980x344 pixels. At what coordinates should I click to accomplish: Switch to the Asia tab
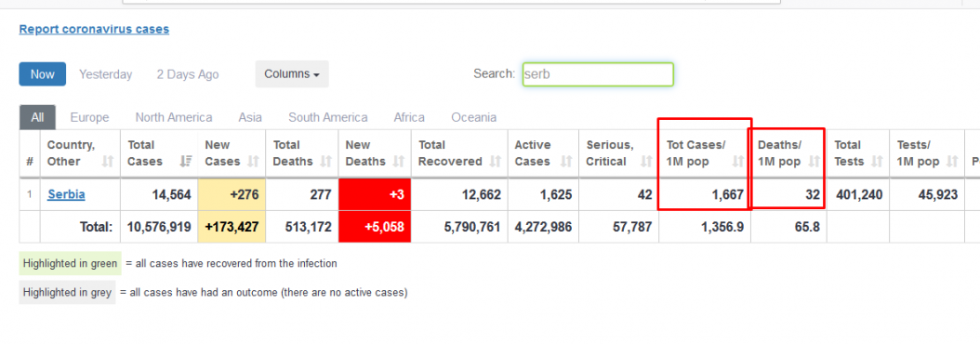pyautogui.click(x=250, y=117)
